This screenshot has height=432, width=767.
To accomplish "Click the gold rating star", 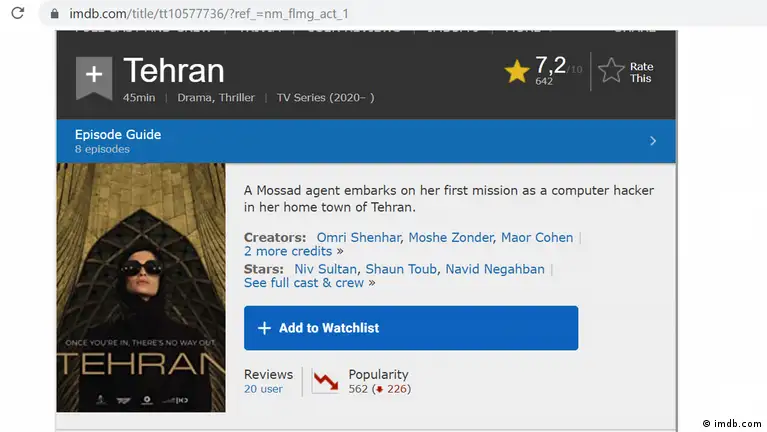I will coord(517,71).
